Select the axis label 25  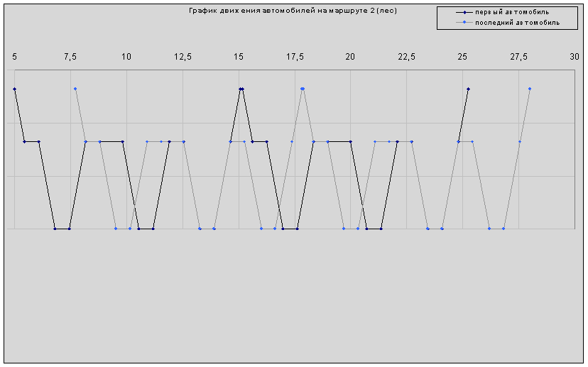tap(462, 56)
